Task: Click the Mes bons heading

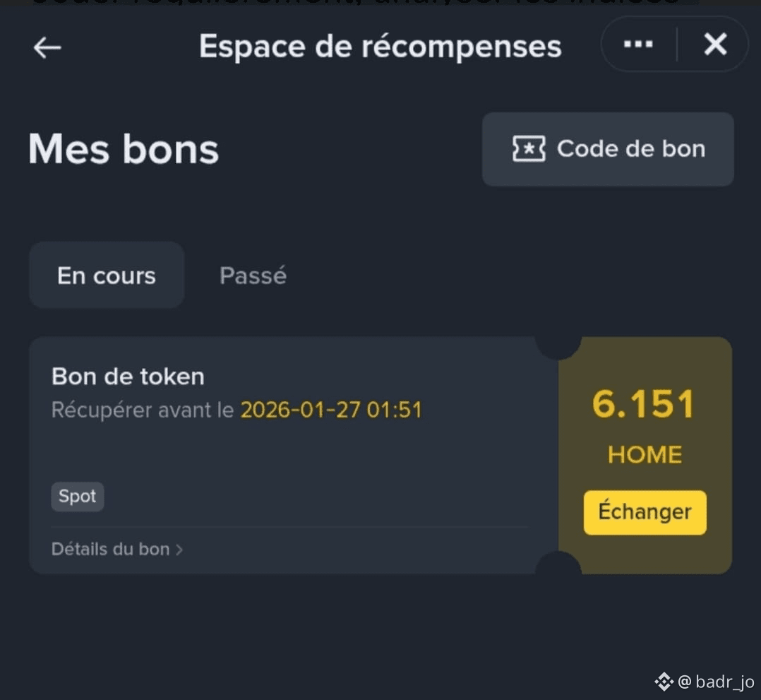Action: coord(123,148)
